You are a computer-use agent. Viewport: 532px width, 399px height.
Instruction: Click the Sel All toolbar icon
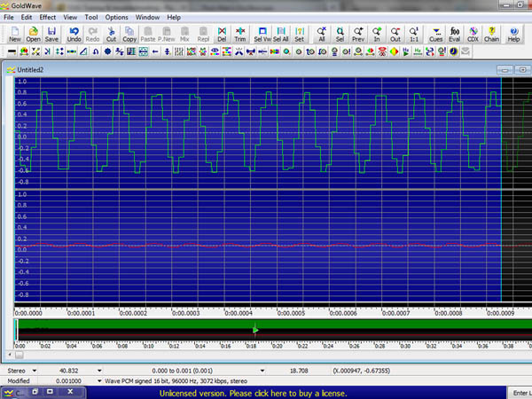click(x=281, y=35)
